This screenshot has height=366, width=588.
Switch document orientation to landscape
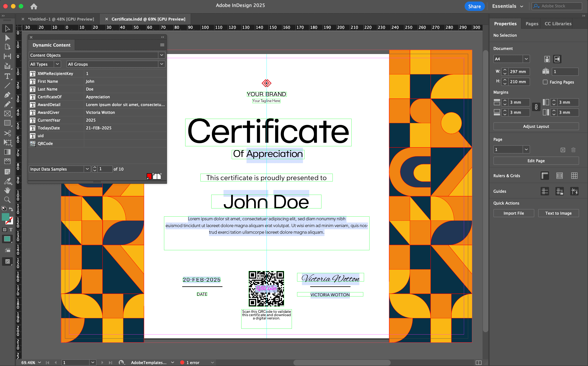click(557, 59)
